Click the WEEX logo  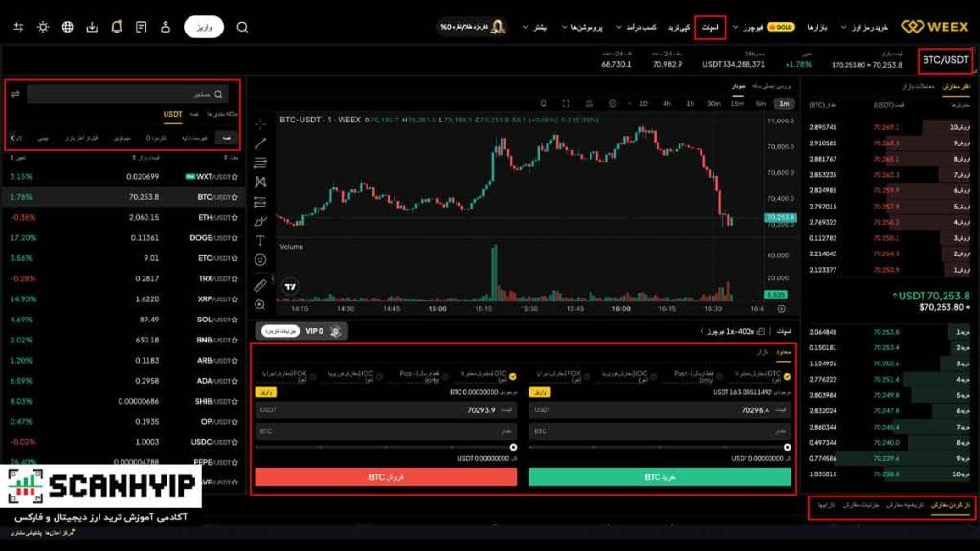point(934,27)
